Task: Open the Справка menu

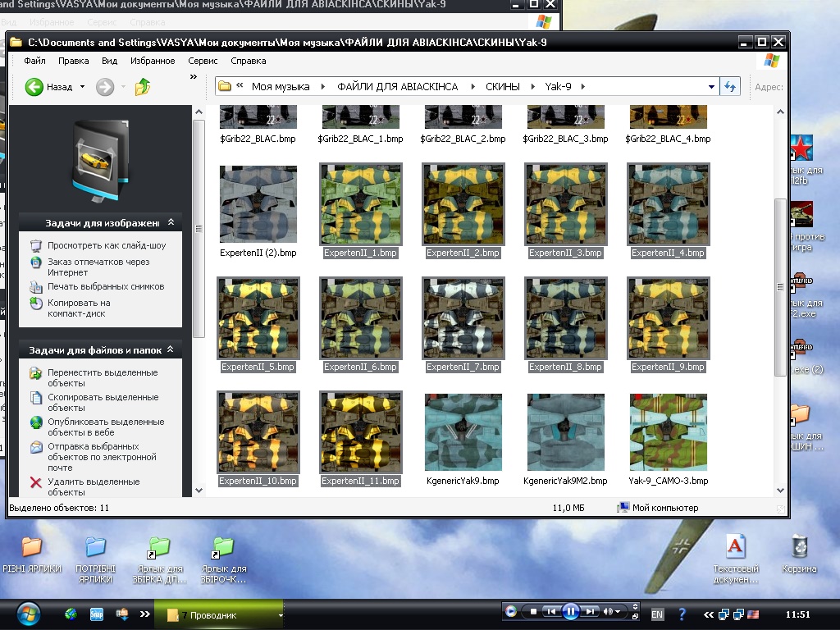Action: tap(248, 61)
